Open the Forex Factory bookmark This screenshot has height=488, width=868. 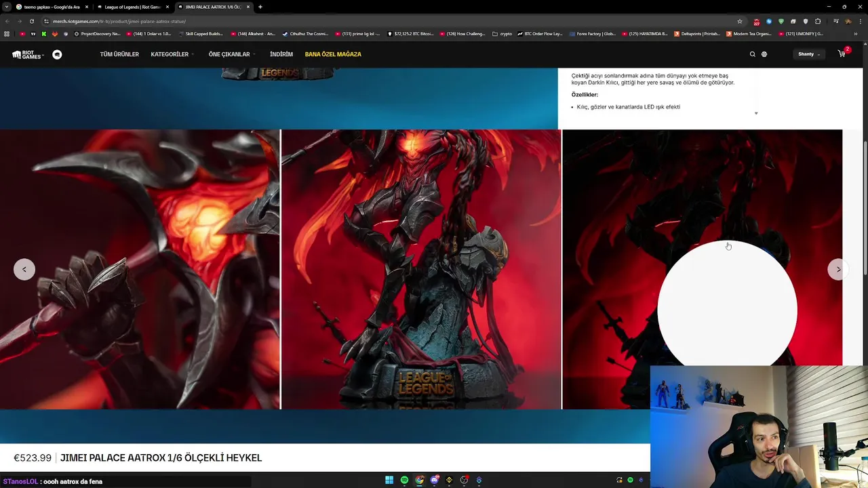click(592, 33)
